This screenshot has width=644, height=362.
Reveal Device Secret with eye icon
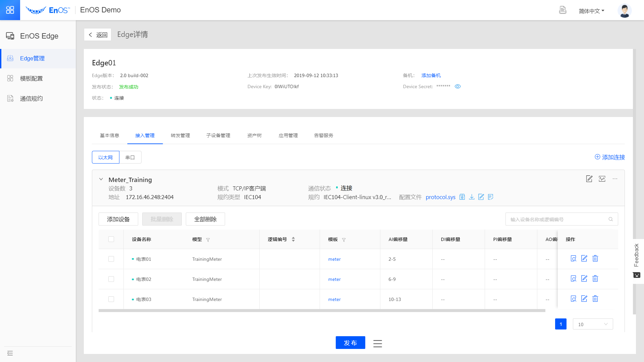click(x=458, y=86)
